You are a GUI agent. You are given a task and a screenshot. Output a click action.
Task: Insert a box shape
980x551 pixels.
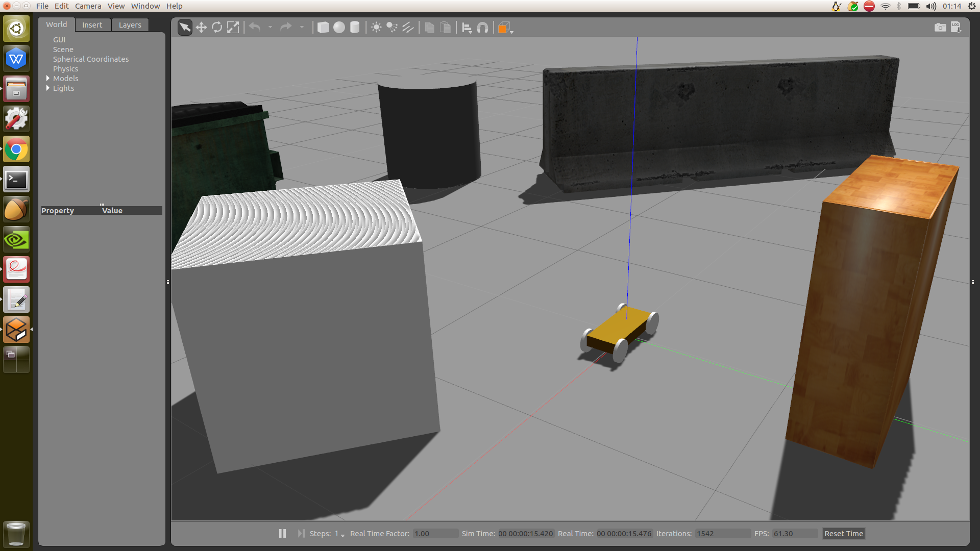[x=323, y=28]
